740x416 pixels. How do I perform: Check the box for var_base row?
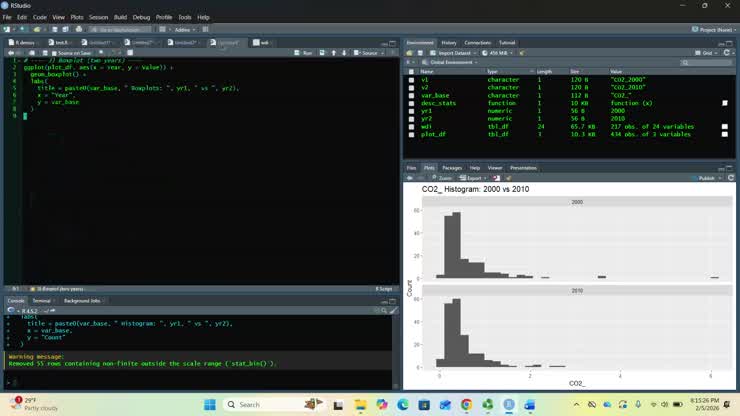[411, 95]
